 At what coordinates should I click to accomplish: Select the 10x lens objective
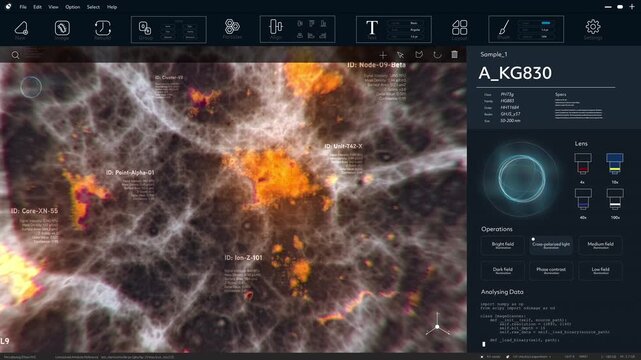[x=614, y=163]
